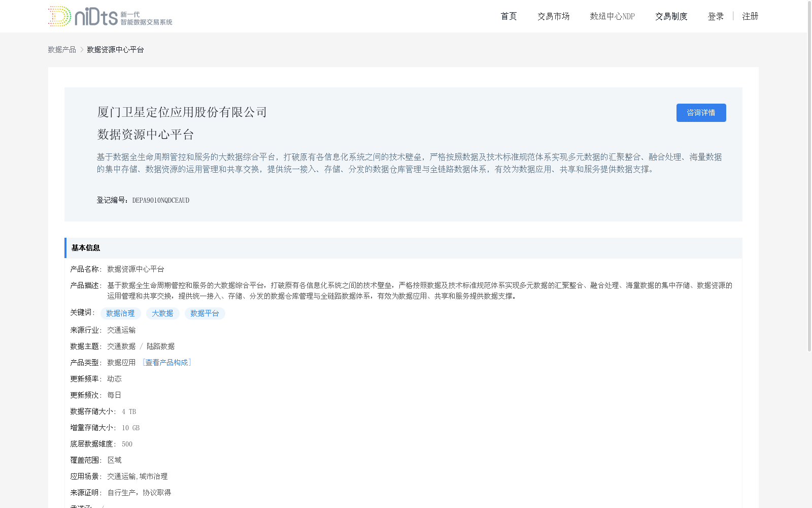Select data theme value 交通数据
This screenshot has height=508, width=812.
121,346
